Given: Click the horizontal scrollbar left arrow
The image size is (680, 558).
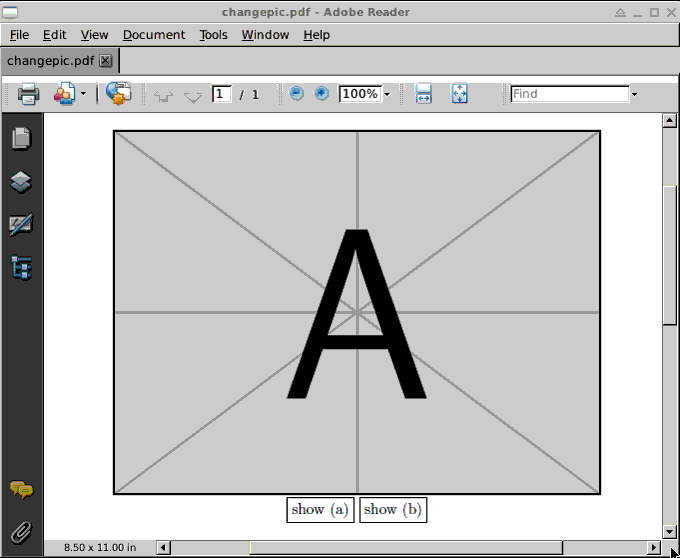Looking at the screenshot, I should point(163,547).
